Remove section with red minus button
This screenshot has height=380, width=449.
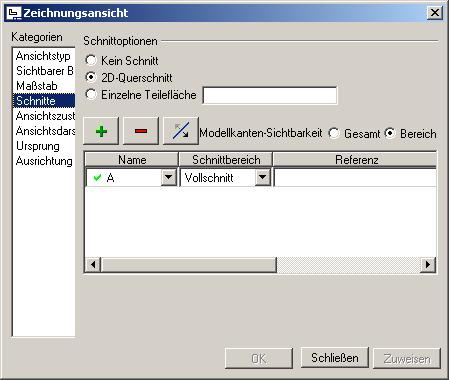(x=141, y=131)
